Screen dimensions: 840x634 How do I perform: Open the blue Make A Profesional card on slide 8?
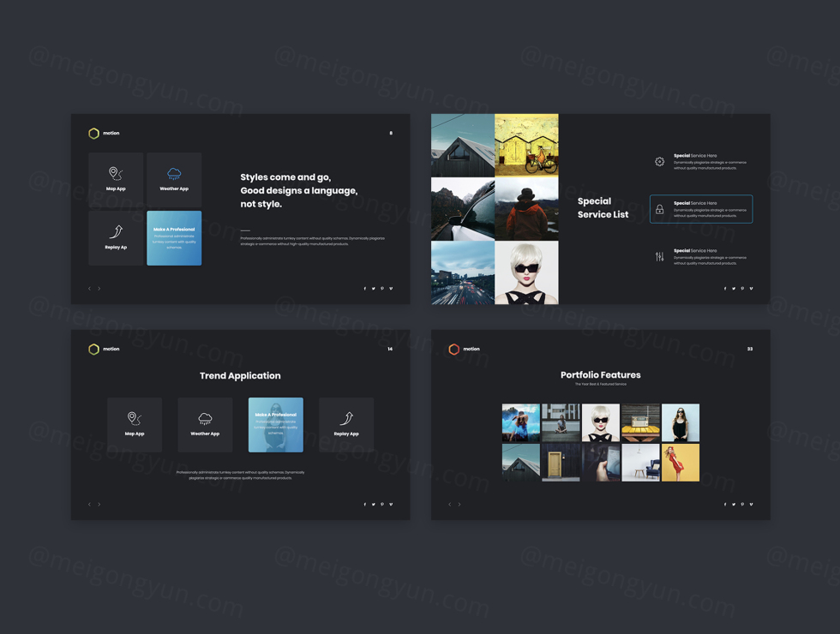coord(174,238)
